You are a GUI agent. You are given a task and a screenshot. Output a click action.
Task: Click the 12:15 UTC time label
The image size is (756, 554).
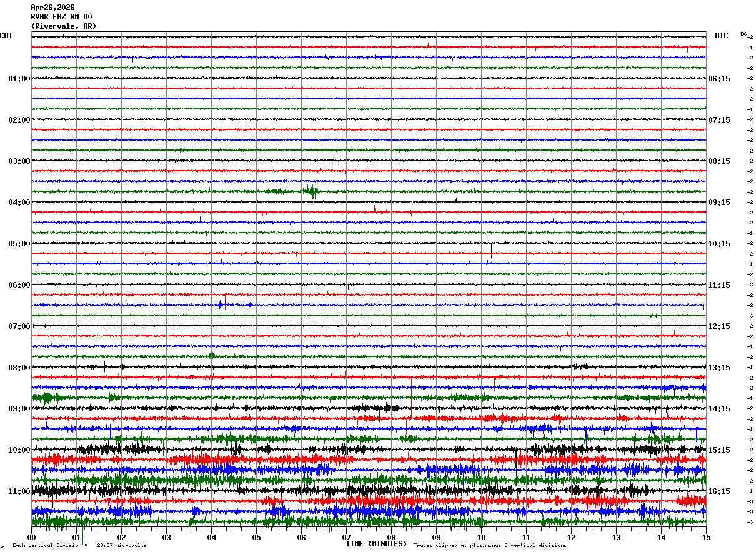coord(719,326)
